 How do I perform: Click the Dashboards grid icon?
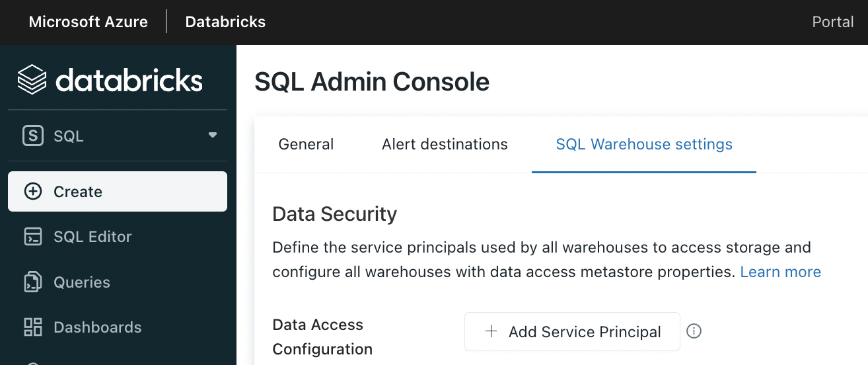(x=32, y=327)
